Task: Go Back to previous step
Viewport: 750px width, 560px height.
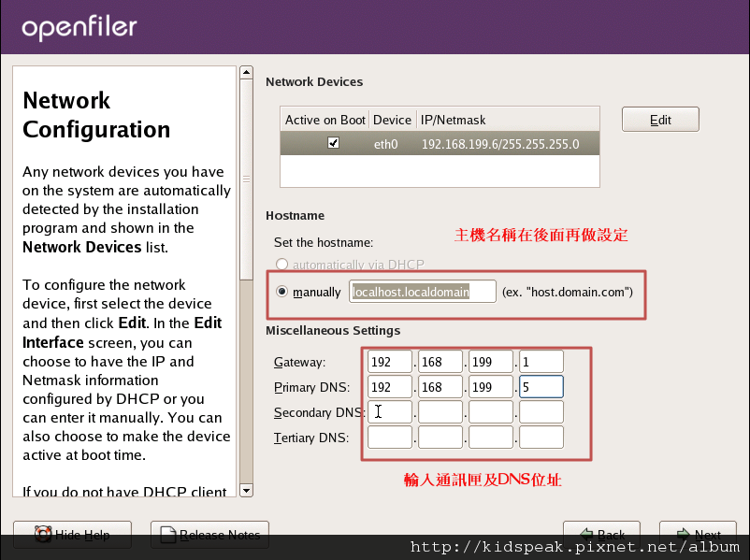Action: point(601,534)
